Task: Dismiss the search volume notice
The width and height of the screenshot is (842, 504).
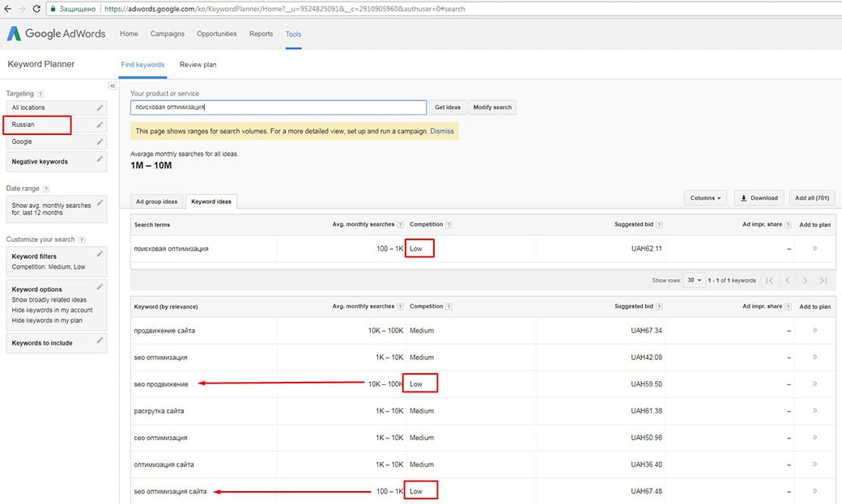Action: (442, 131)
